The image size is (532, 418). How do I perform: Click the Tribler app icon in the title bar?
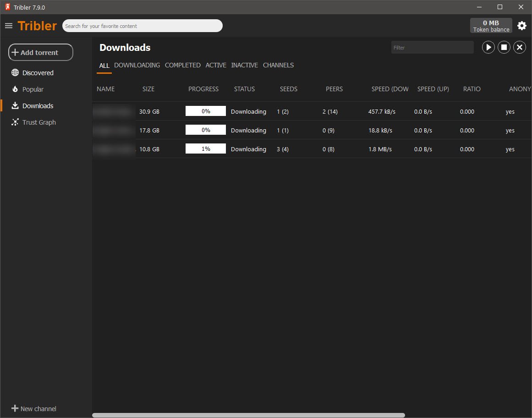(7, 7)
